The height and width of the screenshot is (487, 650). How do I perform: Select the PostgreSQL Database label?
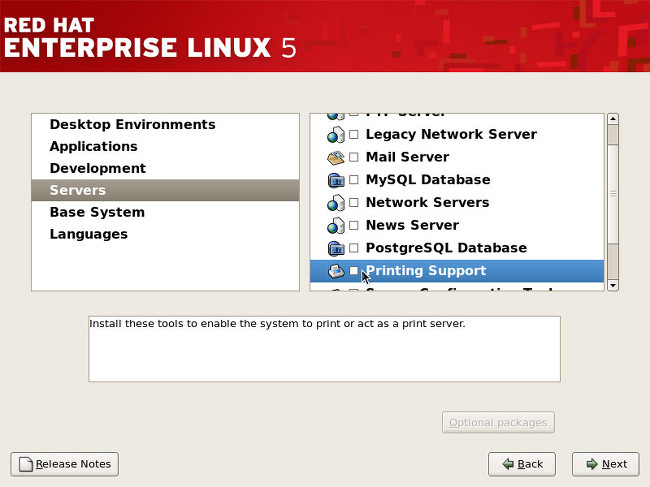coord(446,248)
